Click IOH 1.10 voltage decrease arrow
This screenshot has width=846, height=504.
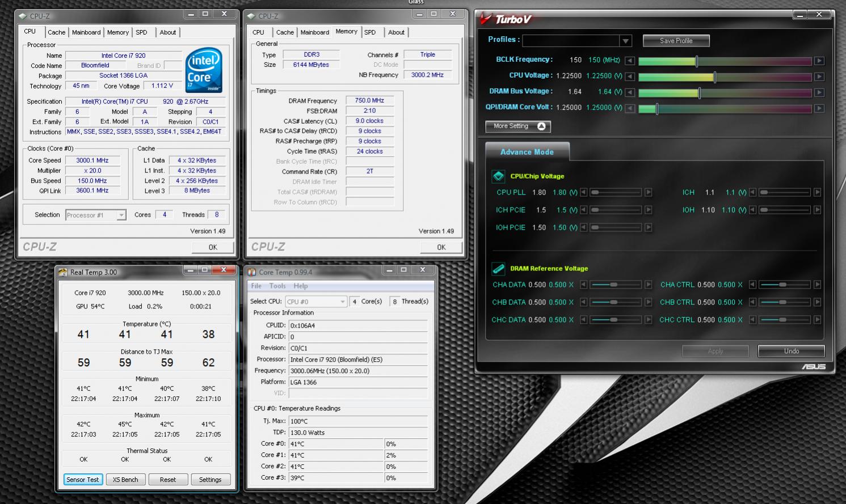tap(752, 210)
